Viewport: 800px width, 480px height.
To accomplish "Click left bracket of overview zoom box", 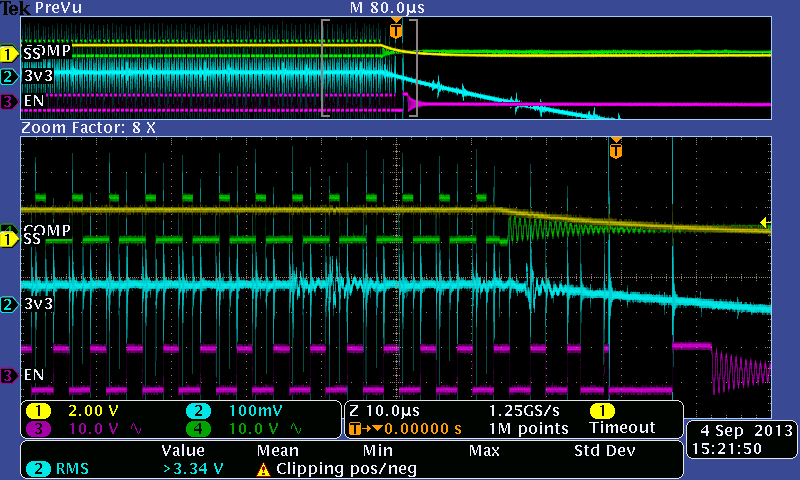I will (324, 68).
